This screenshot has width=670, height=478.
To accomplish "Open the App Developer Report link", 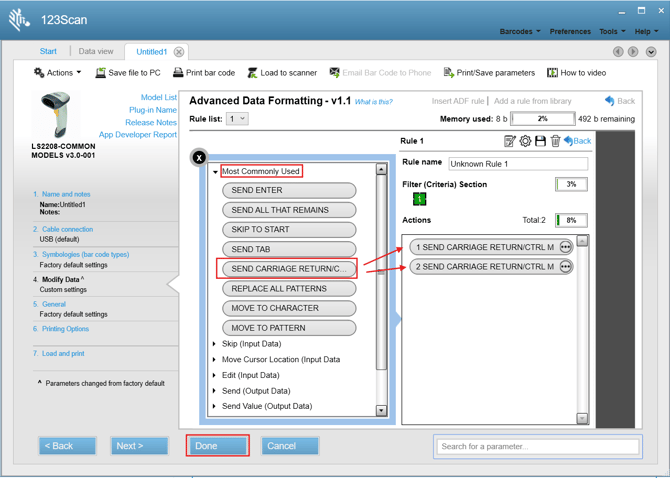I will (138, 135).
